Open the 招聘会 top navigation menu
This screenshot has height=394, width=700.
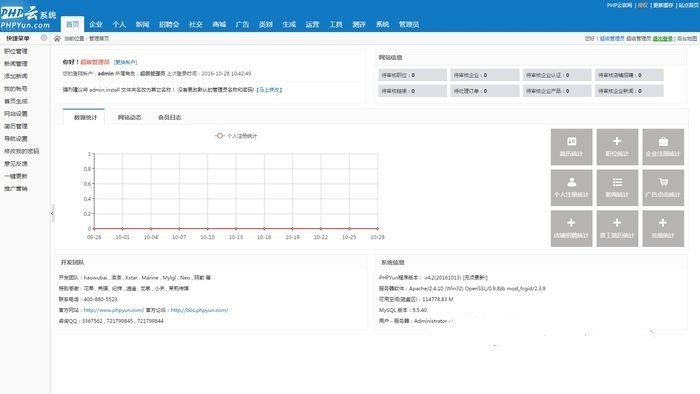[x=169, y=25]
